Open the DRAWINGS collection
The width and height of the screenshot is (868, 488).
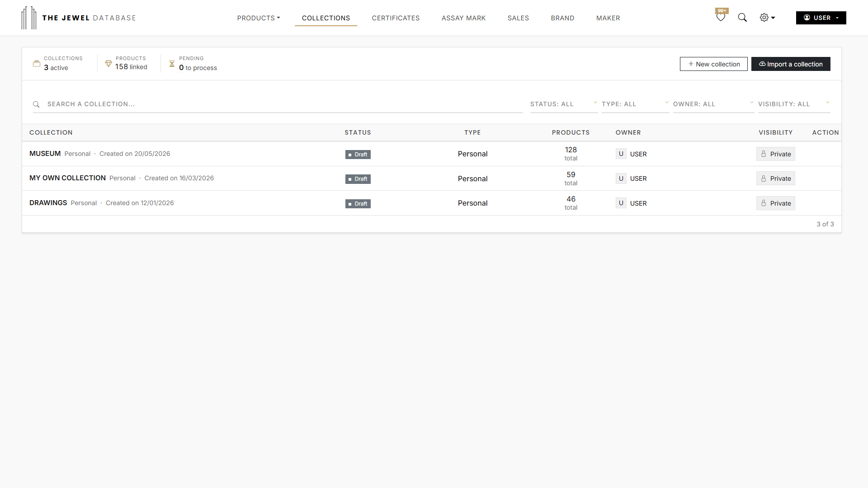coord(48,203)
